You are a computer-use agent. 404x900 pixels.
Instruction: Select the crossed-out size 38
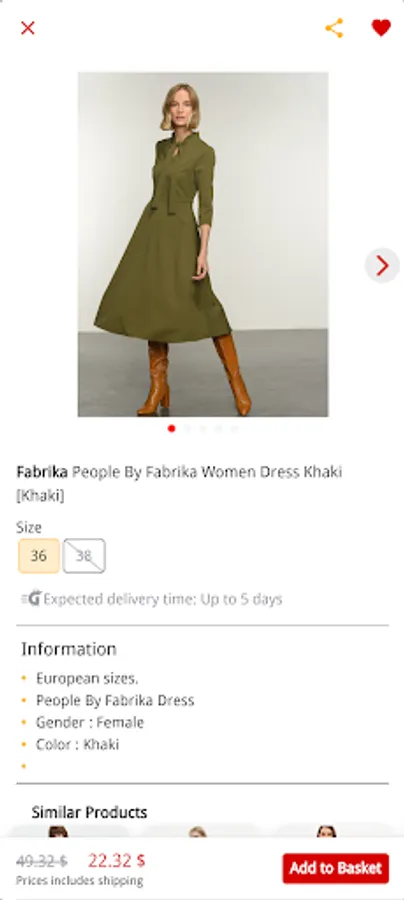84,556
